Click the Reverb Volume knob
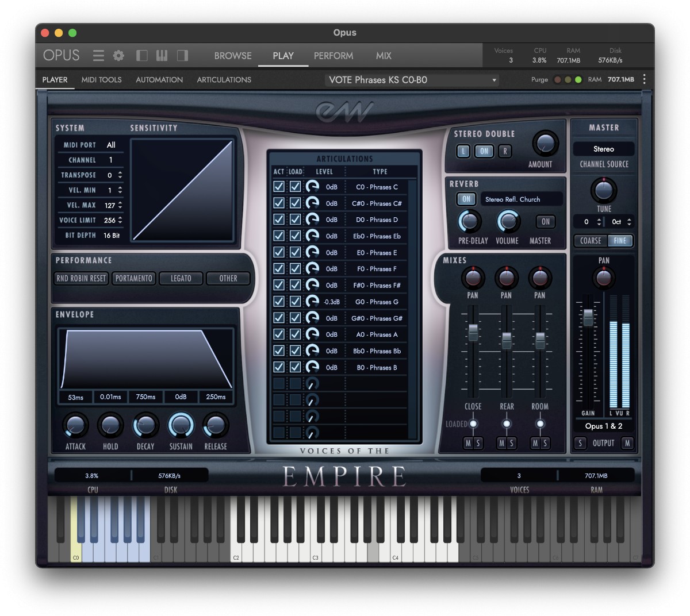 click(508, 221)
